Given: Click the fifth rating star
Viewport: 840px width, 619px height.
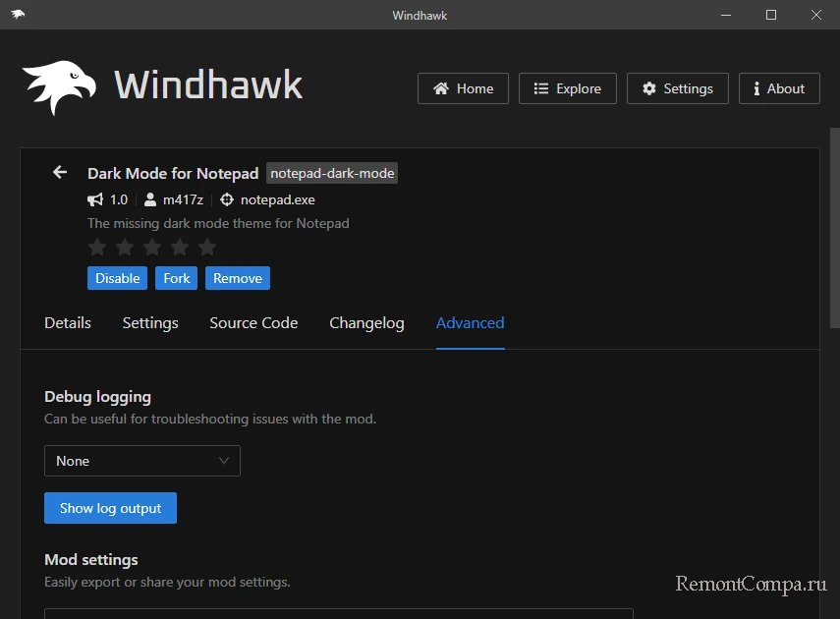Looking at the screenshot, I should 207,247.
